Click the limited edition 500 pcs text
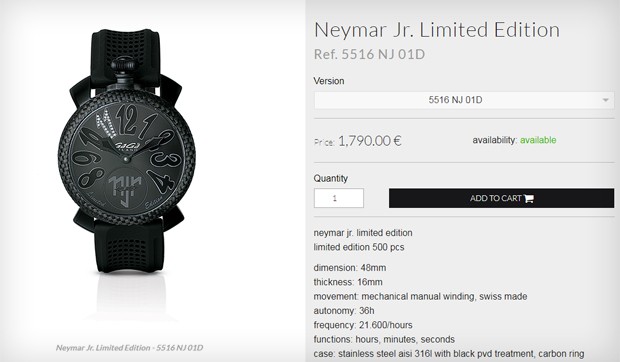 point(359,247)
